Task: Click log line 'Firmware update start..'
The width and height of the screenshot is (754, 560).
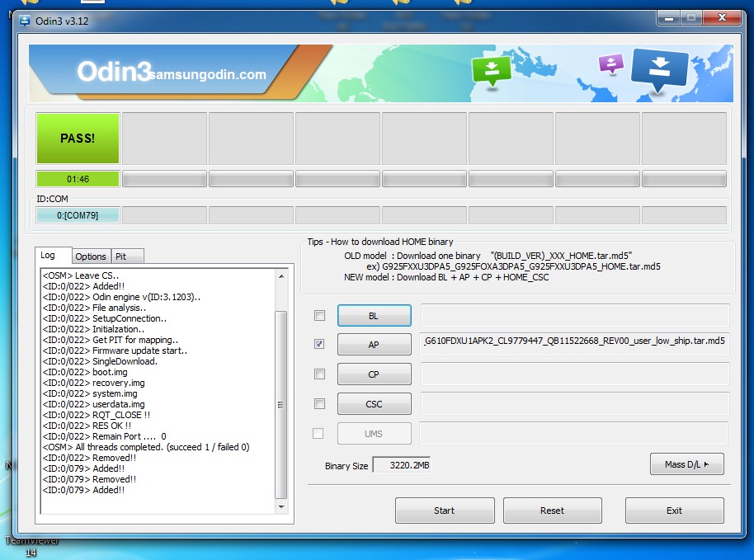Action: point(115,351)
